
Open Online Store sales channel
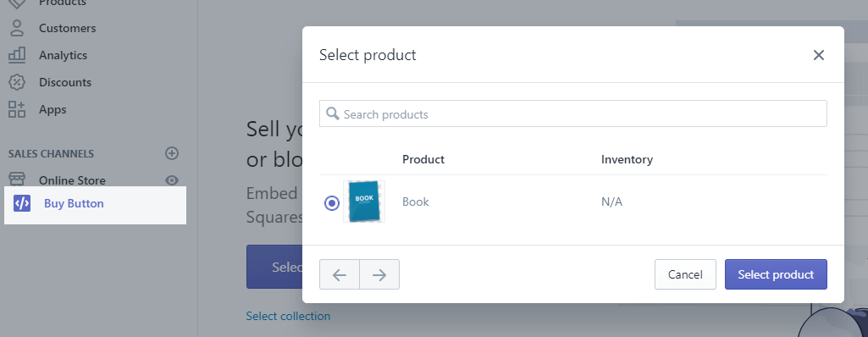(72, 180)
